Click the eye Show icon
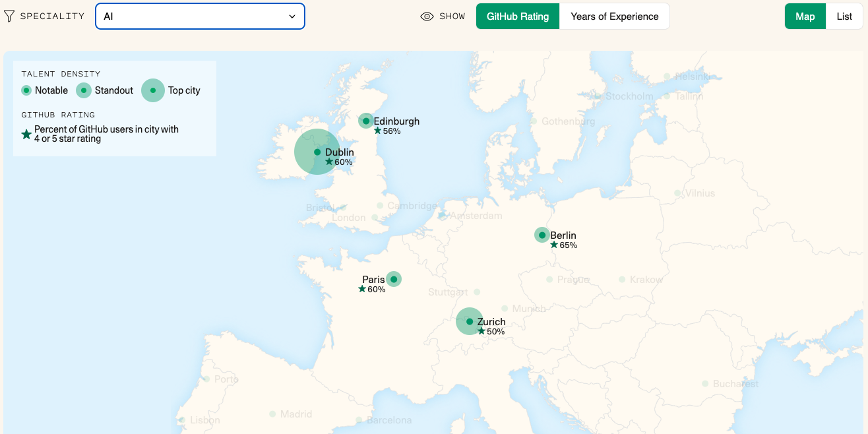Screen dimensions: 868x434 click(x=427, y=16)
